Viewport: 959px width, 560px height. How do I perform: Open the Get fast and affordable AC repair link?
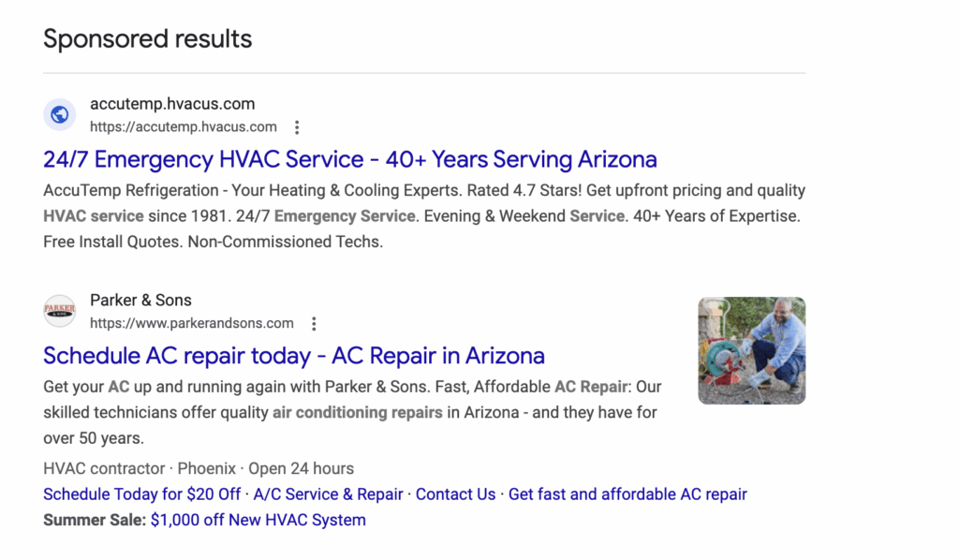pyautogui.click(x=627, y=494)
